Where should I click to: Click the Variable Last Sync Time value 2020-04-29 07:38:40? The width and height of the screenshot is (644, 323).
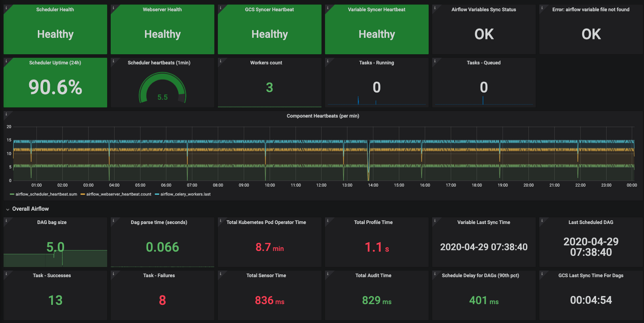(x=484, y=247)
